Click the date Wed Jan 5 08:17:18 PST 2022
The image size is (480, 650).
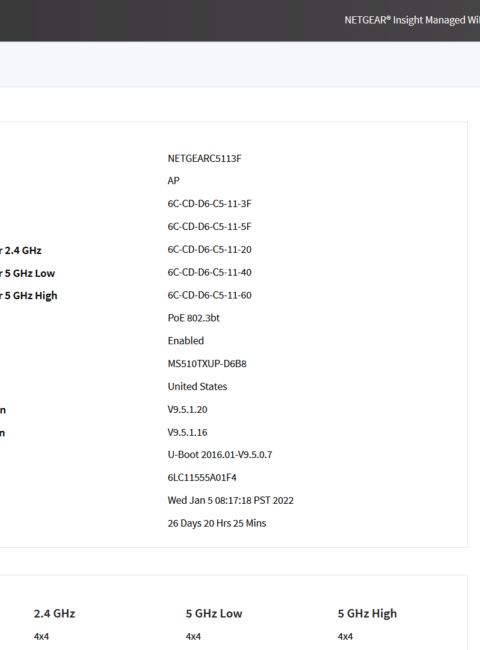pos(230,500)
